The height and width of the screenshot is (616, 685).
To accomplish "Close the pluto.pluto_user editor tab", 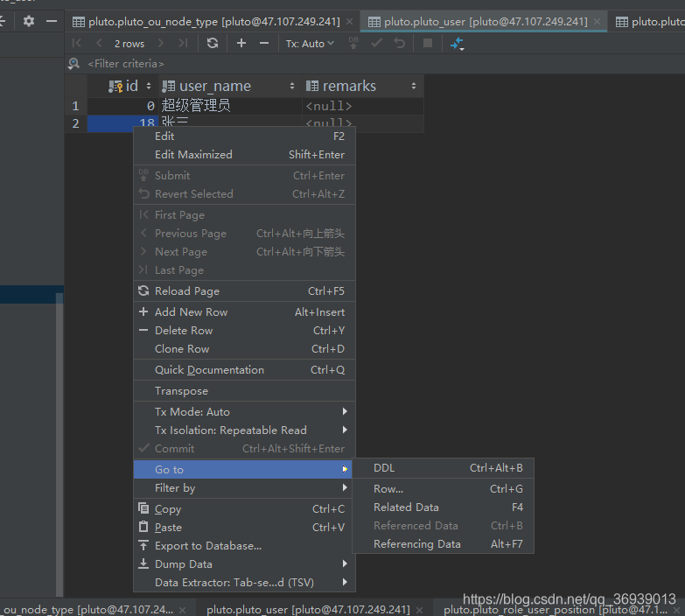I will pyautogui.click(x=597, y=21).
